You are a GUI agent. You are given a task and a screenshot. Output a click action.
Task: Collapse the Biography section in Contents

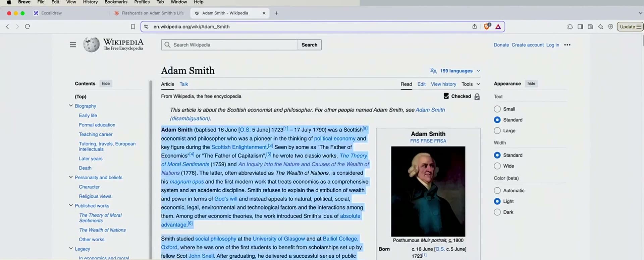pos(71,106)
